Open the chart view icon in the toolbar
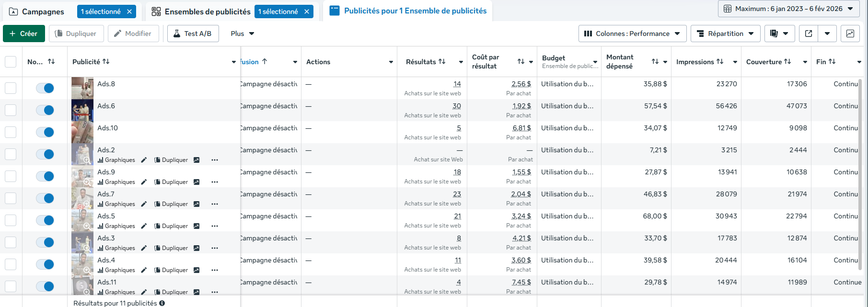The image size is (868, 307). point(850,34)
